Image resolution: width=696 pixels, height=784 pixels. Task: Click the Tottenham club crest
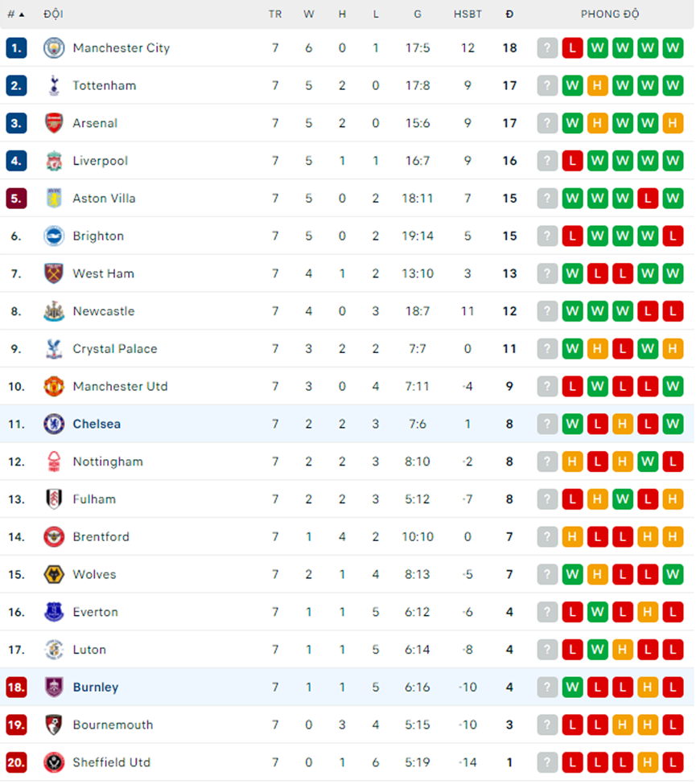[x=54, y=85]
